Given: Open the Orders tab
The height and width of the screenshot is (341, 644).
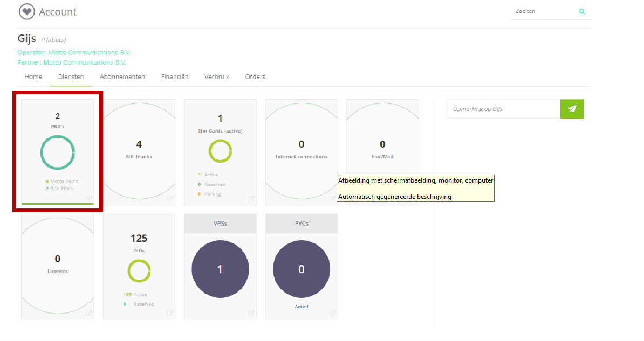Looking at the screenshot, I should [255, 76].
